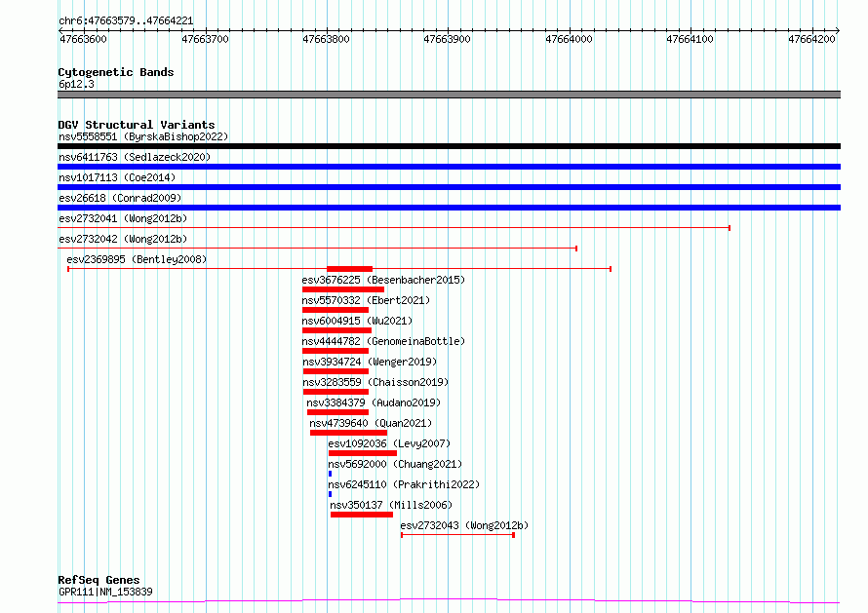Open the esv3676225 (Besenbacher2015) variant label
The height and width of the screenshot is (613, 868).
click(x=383, y=280)
